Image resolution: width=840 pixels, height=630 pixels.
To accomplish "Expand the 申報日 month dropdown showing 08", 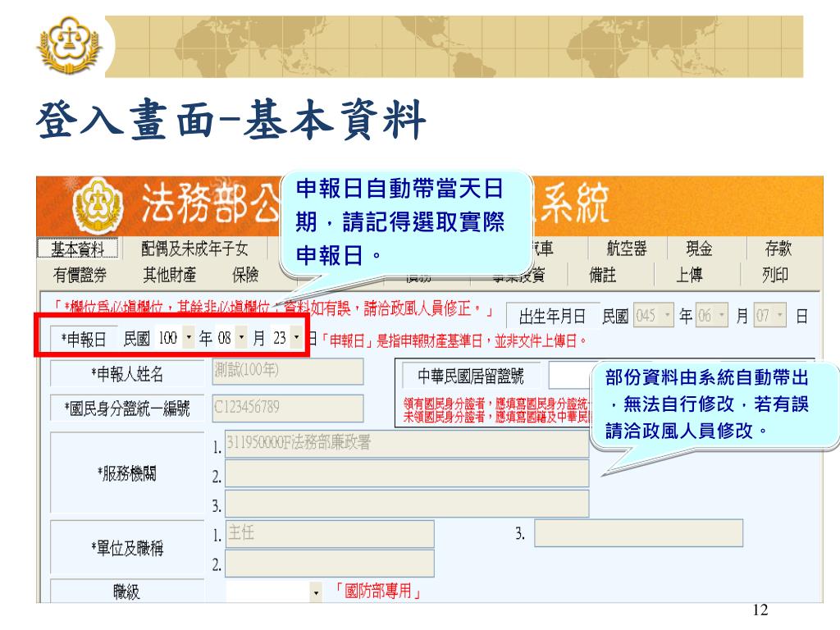I will [242, 338].
